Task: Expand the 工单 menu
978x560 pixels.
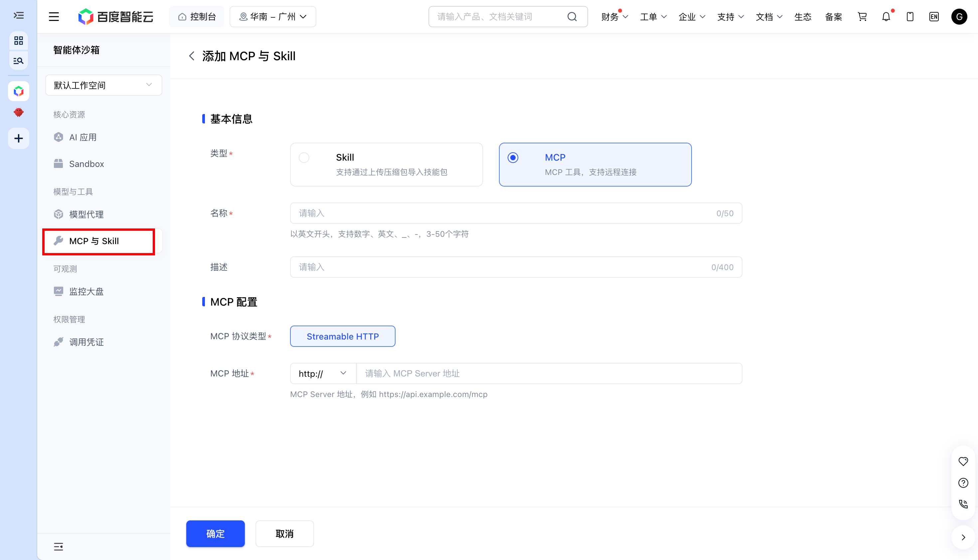Action: point(653,17)
